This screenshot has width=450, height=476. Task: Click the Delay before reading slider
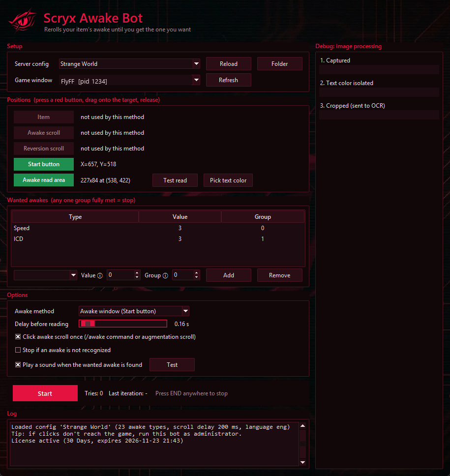tap(123, 324)
